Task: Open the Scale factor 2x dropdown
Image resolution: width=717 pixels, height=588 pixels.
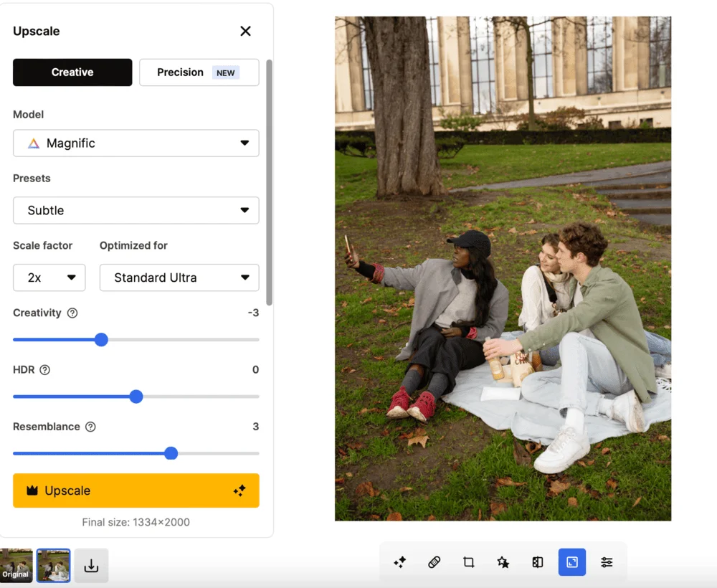Action: coord(49,278)
